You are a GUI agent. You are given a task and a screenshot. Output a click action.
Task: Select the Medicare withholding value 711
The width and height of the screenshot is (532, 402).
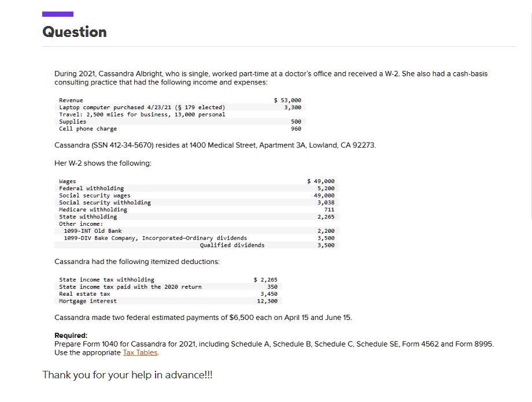coord(329,210)
